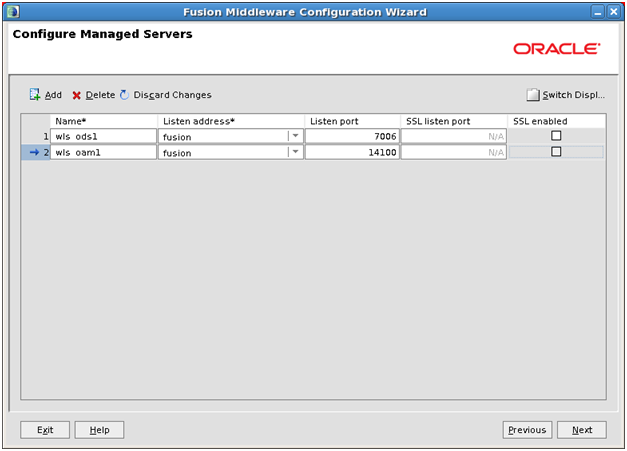Click the Delete label in toolbar
This screenshot has height=451, width=627.
100,95
